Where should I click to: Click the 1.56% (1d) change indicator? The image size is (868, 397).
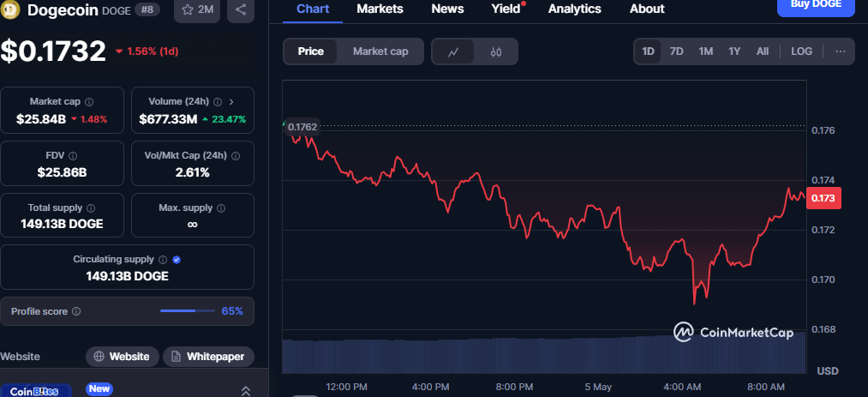(147, 51)
